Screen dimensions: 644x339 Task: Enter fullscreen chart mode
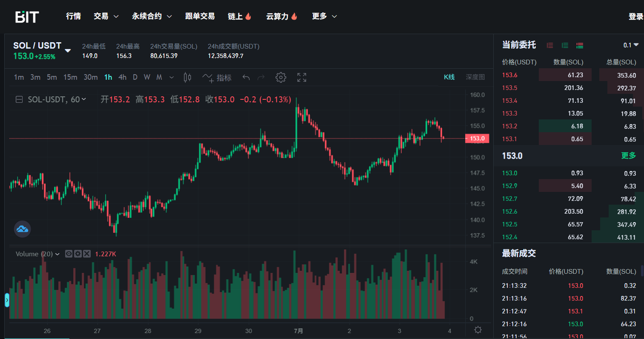[302, 77]
